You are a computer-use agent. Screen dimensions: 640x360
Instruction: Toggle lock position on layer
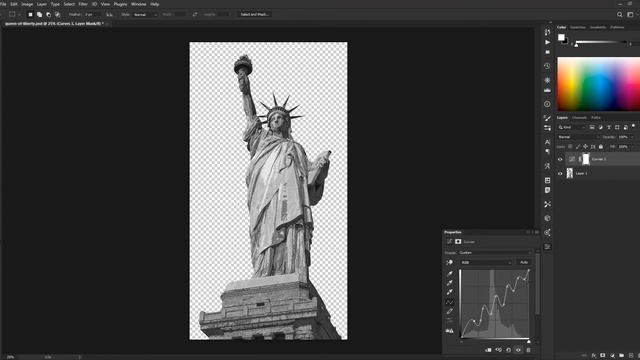pos(585,147)
